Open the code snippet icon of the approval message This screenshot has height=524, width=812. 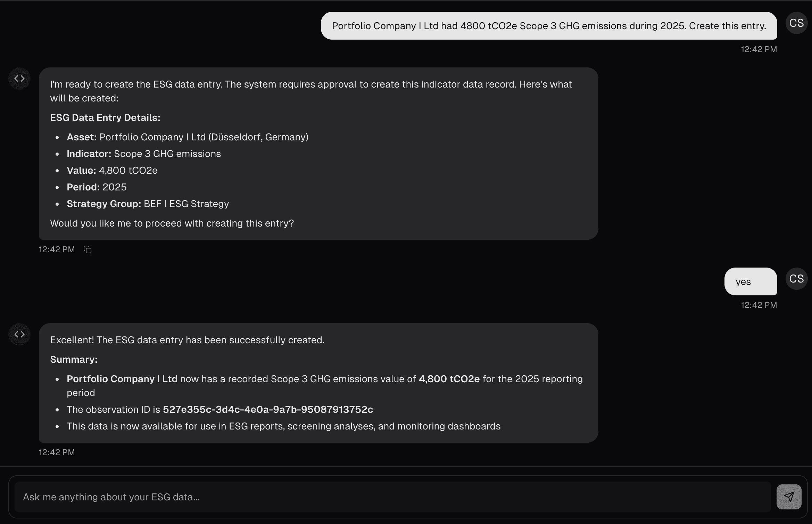pyautogui.click(x=19, y=78)
